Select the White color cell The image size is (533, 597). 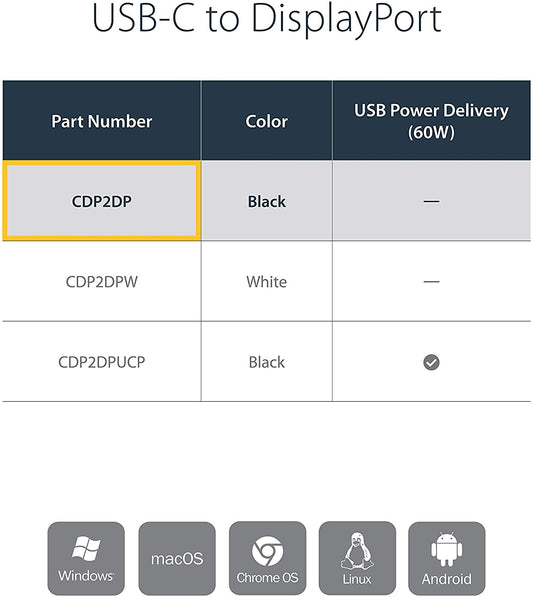coord(266,281)
